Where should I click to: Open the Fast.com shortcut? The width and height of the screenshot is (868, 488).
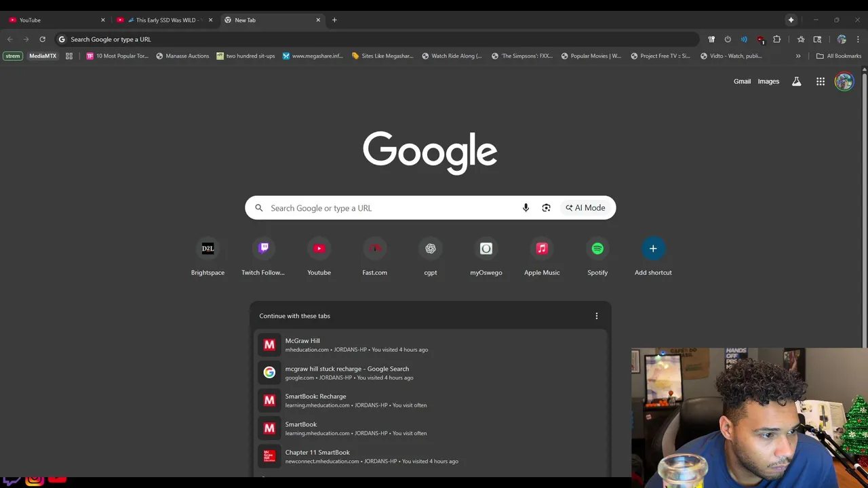click(374, 257)
